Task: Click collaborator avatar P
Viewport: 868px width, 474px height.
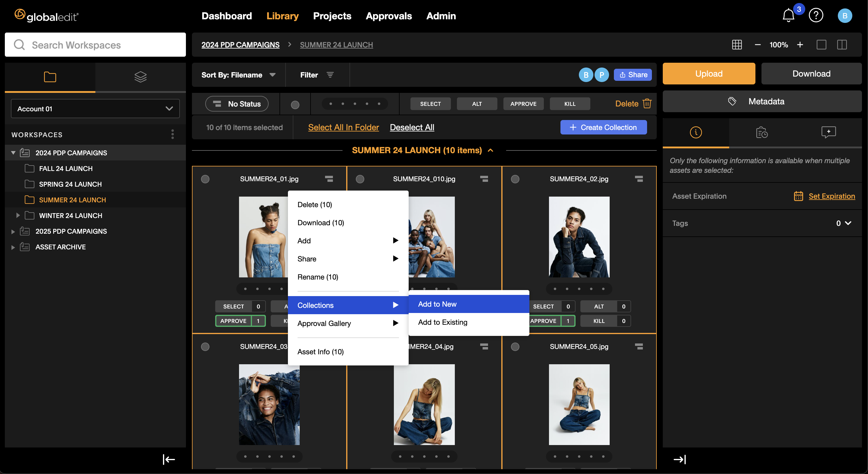Action: [x=602, y=75]
